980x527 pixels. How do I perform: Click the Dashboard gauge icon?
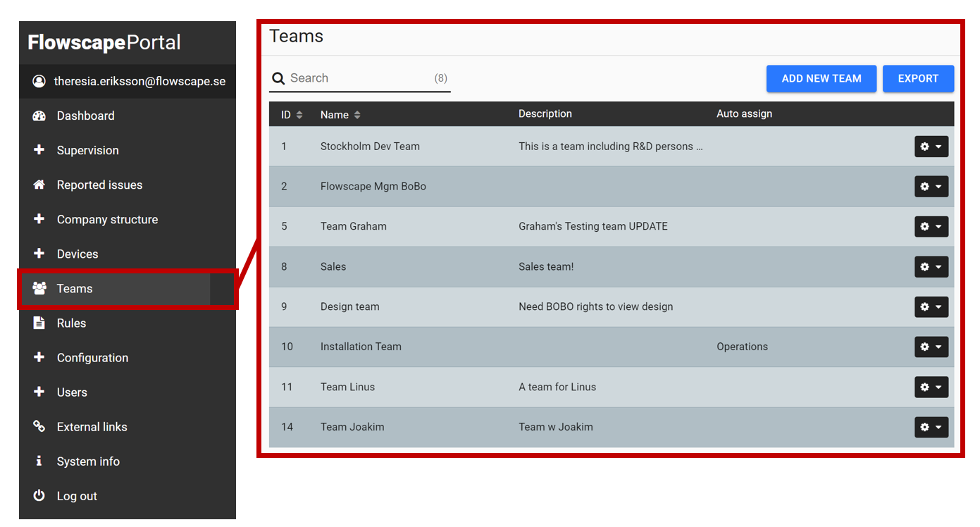[x=39, y=116]
